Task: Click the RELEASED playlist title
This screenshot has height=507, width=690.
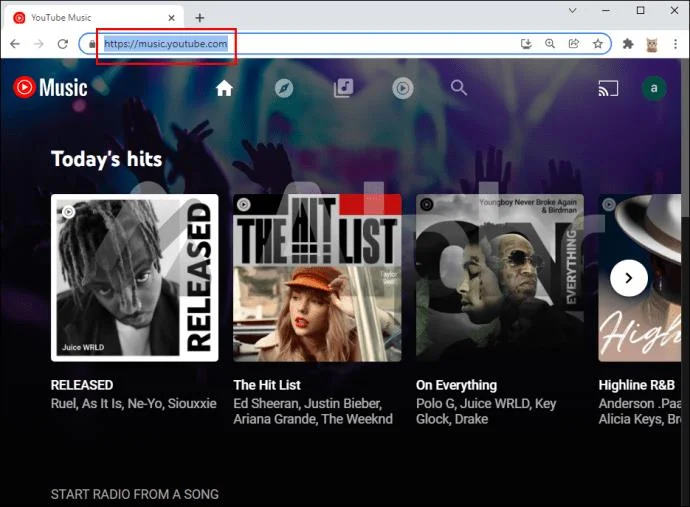Action: 82,385
